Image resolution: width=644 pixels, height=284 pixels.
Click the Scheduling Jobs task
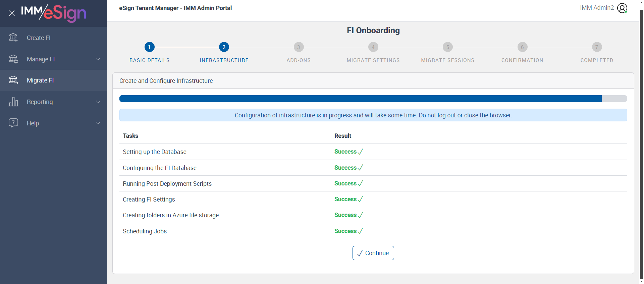145,231
